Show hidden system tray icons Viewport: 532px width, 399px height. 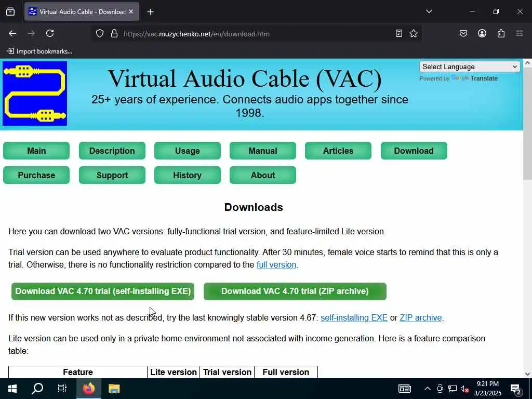pos(428,389)
